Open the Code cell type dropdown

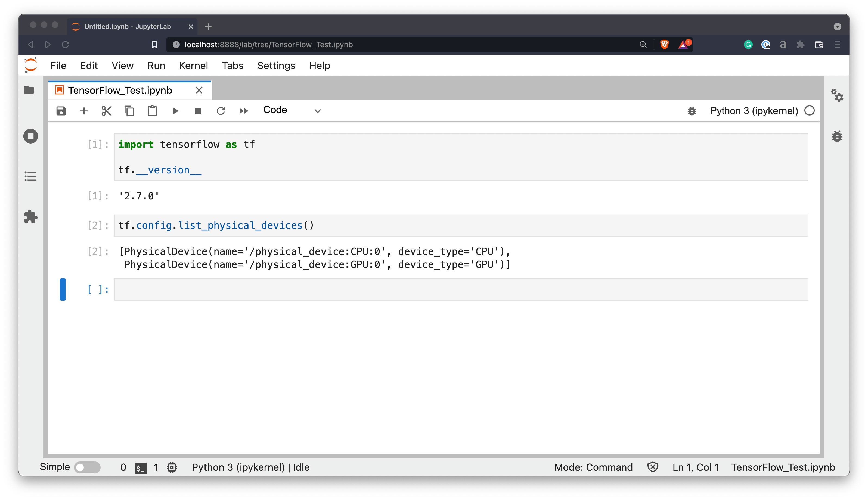coord(292,110)
